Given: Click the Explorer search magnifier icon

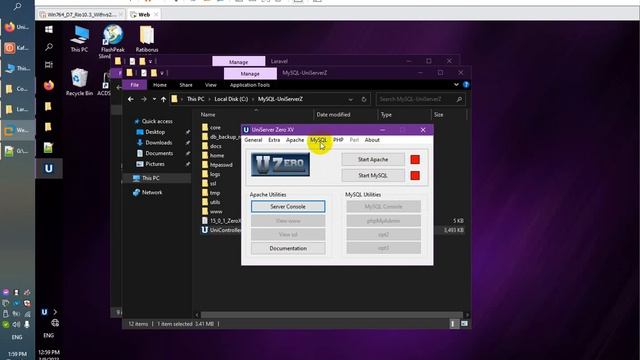Looking at the screenshot, I should [459, 99].
